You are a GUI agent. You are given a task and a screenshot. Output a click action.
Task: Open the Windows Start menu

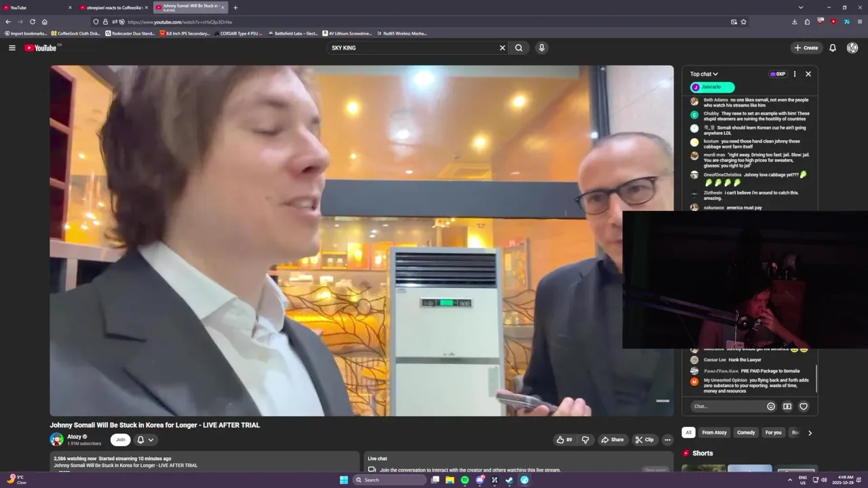[x=344, y=480]
